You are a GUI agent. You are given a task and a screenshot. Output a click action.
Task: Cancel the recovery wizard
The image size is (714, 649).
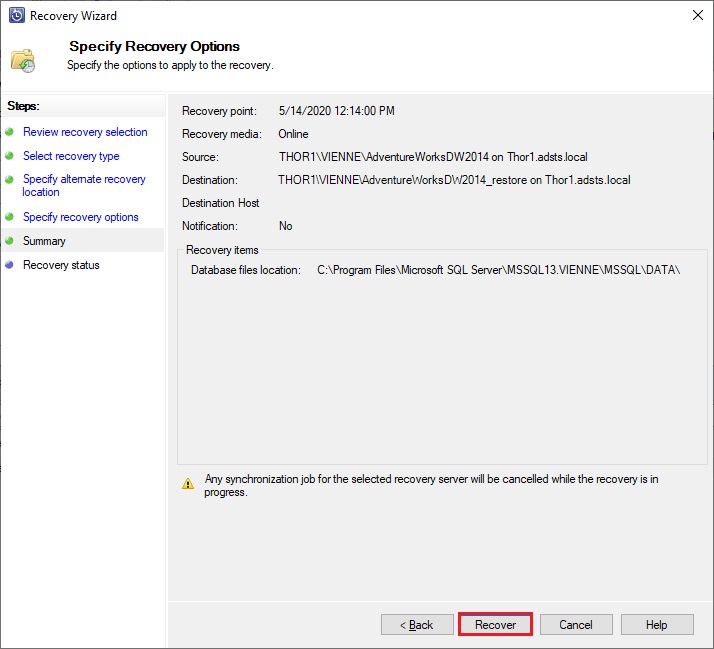pyautogui.click(x=576, y=624)
